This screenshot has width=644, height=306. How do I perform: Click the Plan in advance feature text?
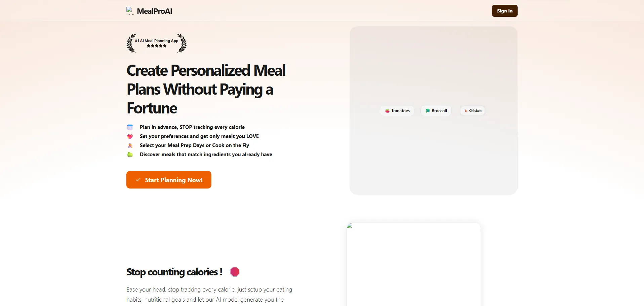(192, 127)
